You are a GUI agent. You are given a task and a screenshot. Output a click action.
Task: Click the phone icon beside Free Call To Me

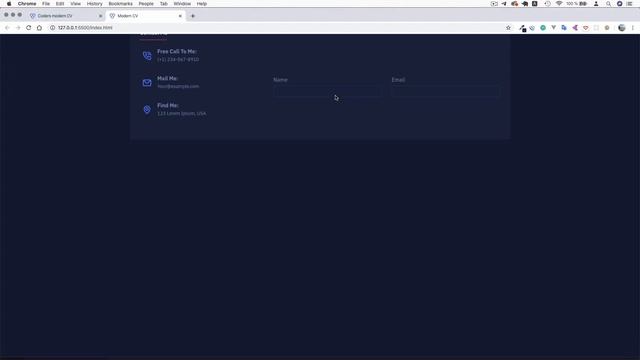coord(147,56)
